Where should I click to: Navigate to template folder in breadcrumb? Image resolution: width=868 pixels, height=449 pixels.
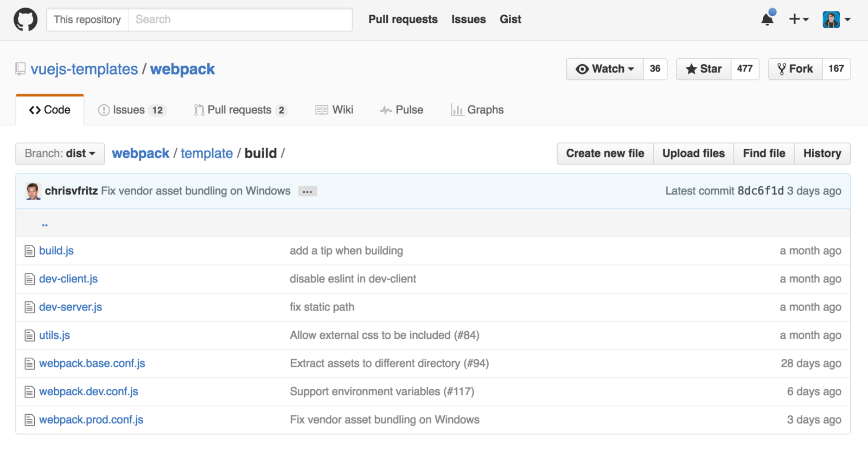[207, 154]
